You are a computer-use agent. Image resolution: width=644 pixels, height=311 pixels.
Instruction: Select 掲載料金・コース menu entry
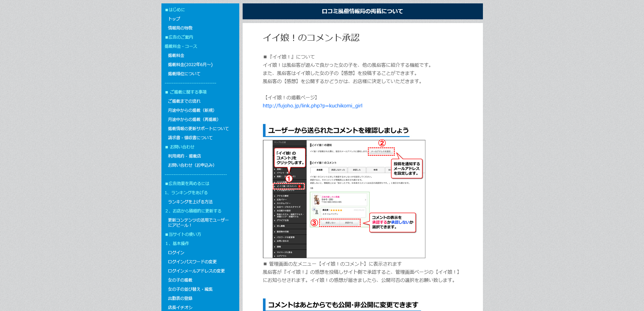[x=181, y=46]
